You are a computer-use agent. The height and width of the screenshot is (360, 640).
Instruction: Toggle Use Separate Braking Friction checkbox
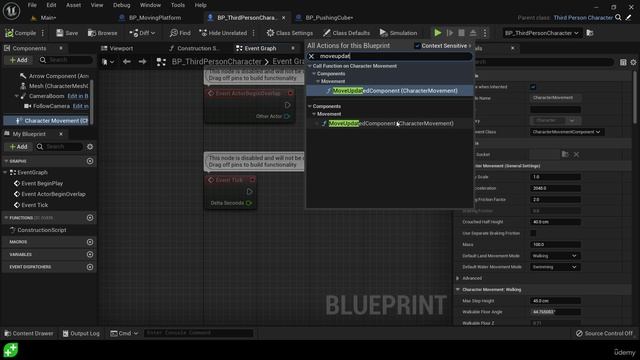click(x=533, y=233)
